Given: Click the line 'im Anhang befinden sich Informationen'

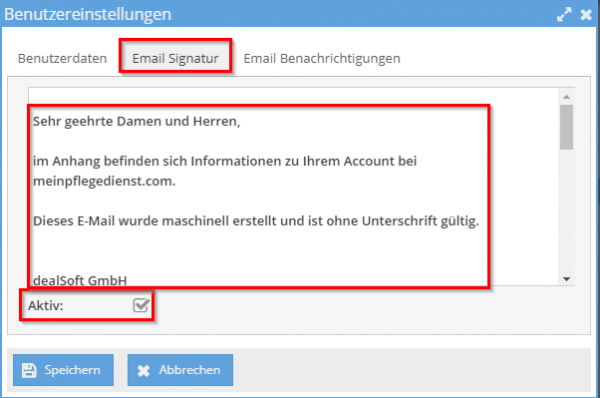Looking at the screenshot, I should point(225,161).
